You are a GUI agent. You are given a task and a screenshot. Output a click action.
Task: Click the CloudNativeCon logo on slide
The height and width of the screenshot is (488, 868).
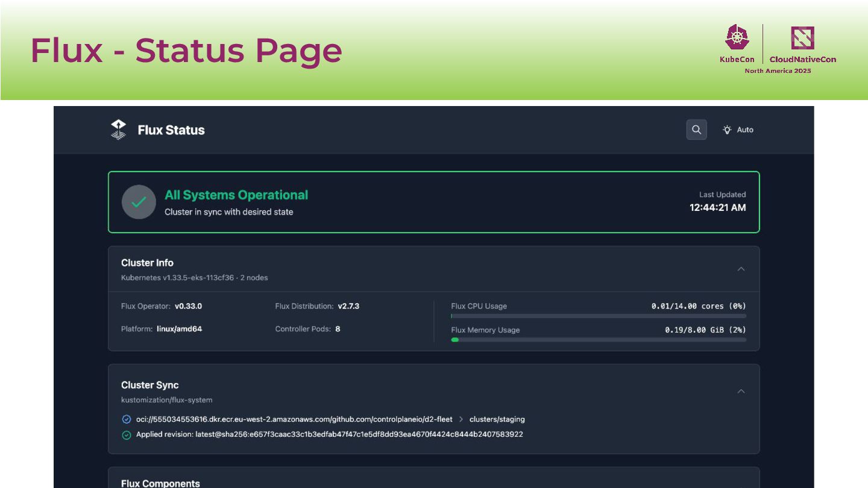(803, 45)
